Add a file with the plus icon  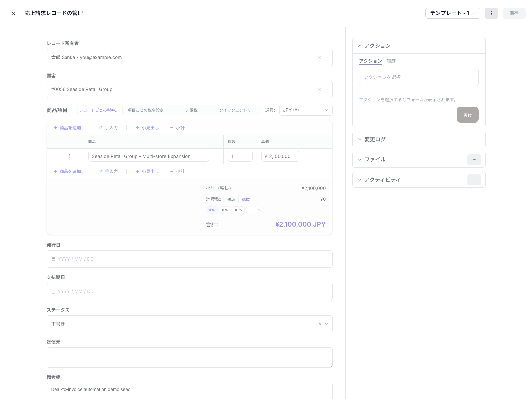[x=474, y=160]
